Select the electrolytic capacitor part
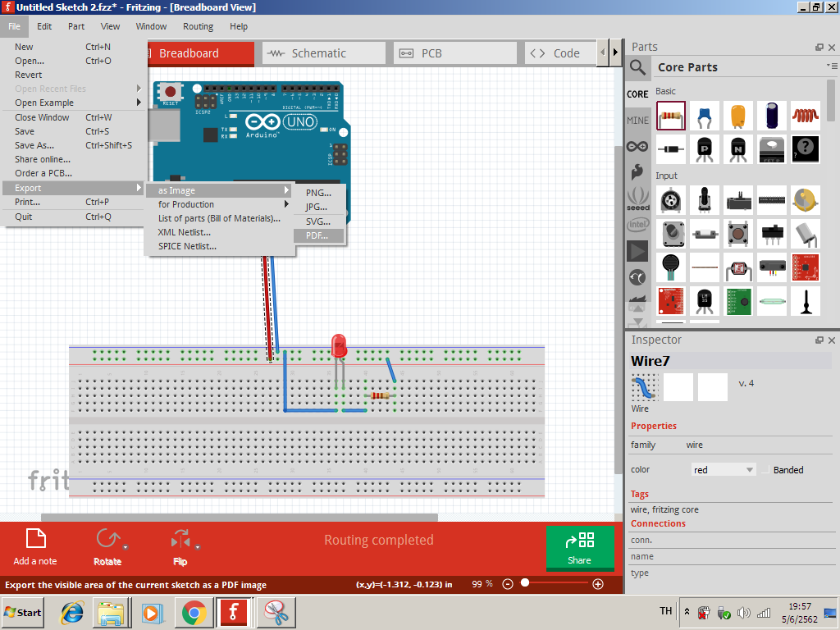Screen dimensions: 840x630 coord(772,116)
